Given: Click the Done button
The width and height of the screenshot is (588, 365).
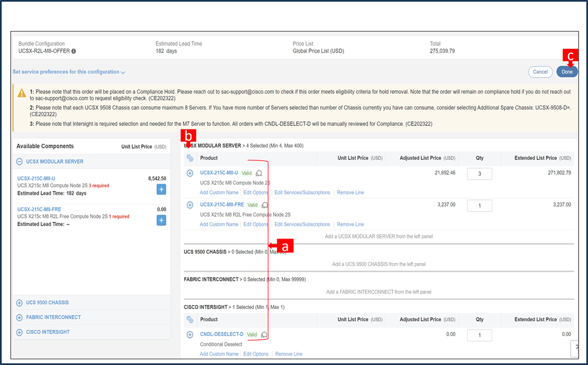Looking at the screenshot, I should pyautogui.click(x=567, y=72).
